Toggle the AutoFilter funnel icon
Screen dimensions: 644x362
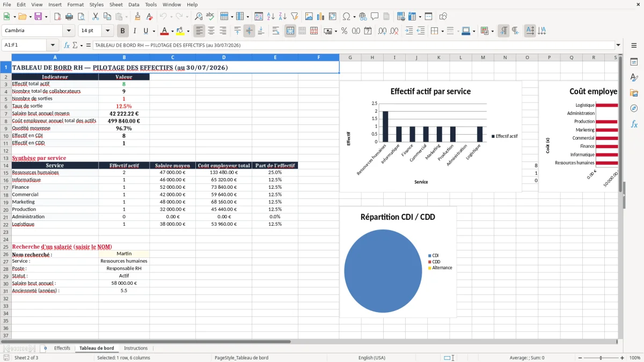[294, 17]
